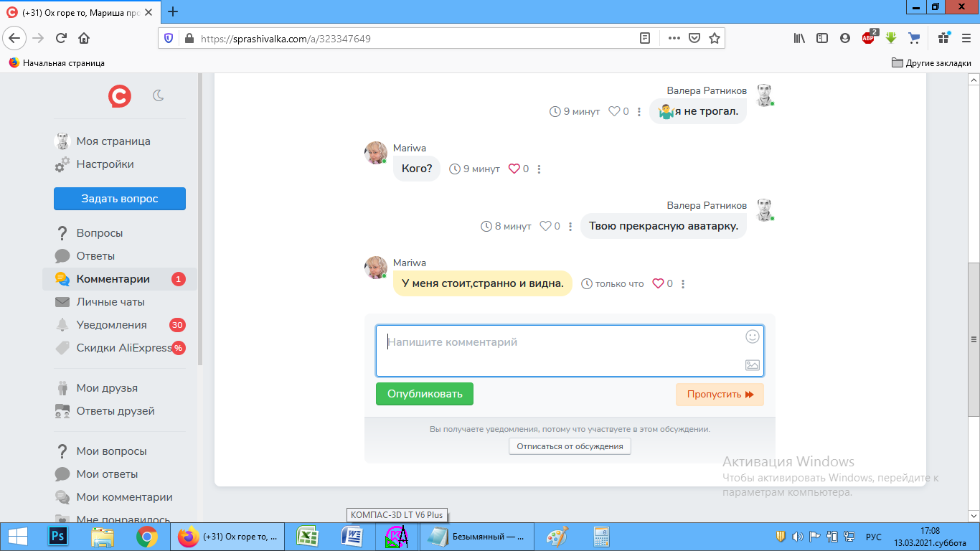
Task: Click the Опубликовать button
Action: (x=425, y=394)
